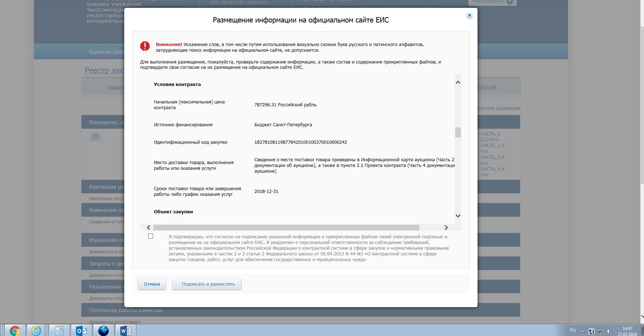Viewport: 644px width, 336px height.
Task: Open the globe browser taskbar icon
Action: 104,331
